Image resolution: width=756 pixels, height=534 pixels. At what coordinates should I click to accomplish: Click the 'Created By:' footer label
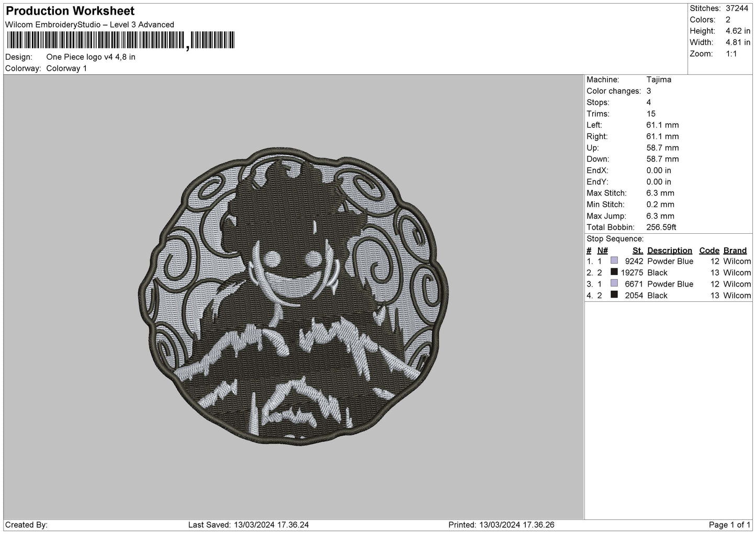(x=27, y=525)
